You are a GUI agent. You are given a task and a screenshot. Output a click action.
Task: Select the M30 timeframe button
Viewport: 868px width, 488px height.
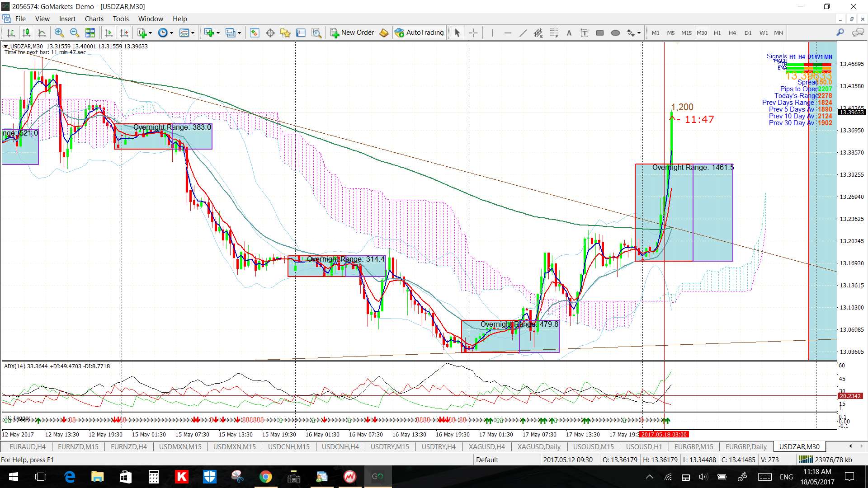702,33
